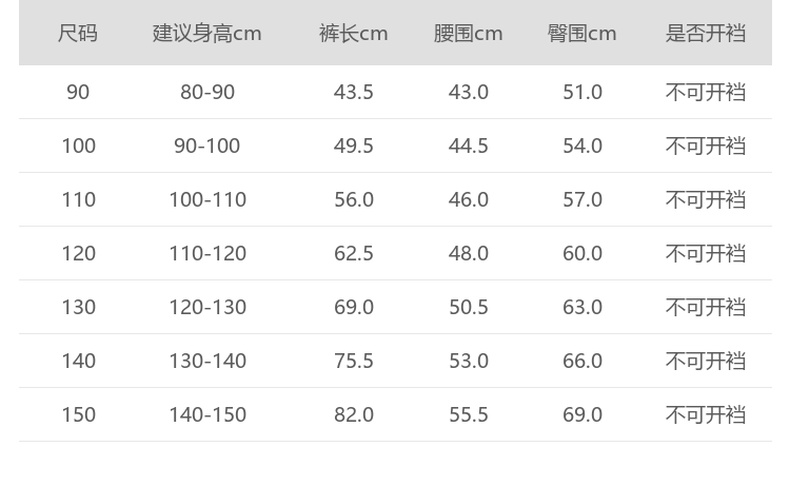790x485 pixels.
Task: Click 不可开裆 in the size 110 row
Action: point(706,200)
